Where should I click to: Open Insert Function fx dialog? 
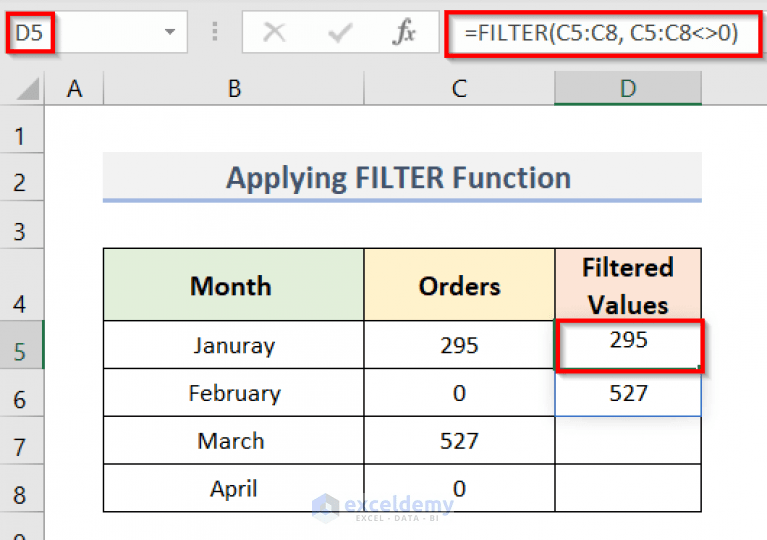(404, 32)
